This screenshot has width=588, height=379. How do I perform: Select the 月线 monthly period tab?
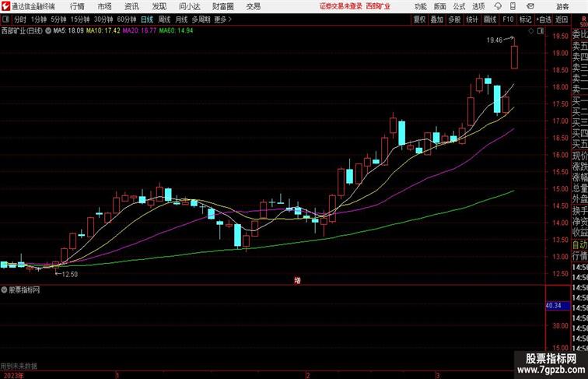(181, 19)
